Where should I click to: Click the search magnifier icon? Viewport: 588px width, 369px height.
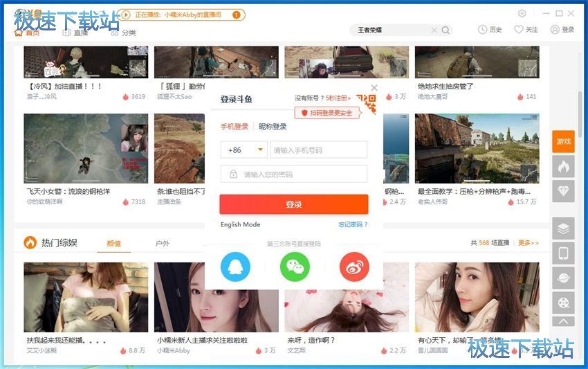pos(445,30)
